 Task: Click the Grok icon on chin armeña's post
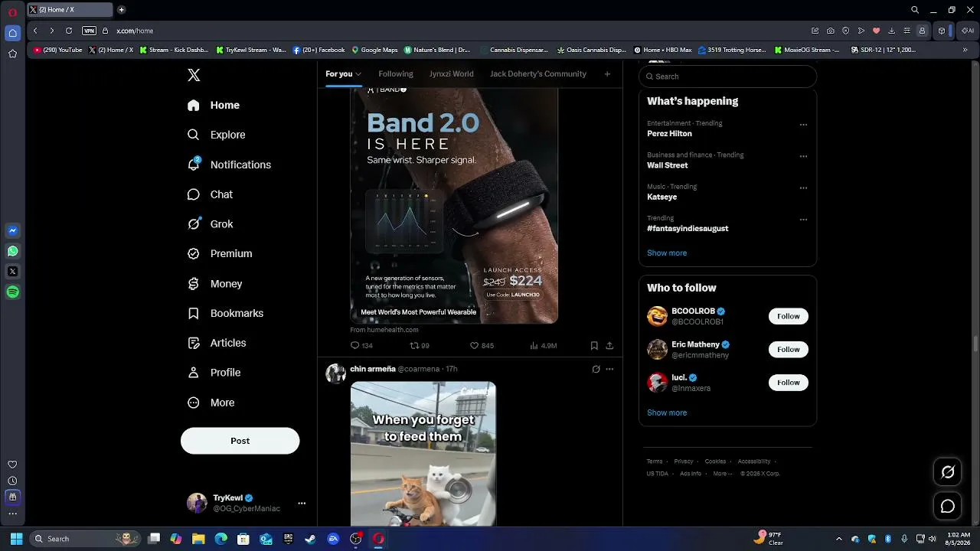click(x=596, y=369)
